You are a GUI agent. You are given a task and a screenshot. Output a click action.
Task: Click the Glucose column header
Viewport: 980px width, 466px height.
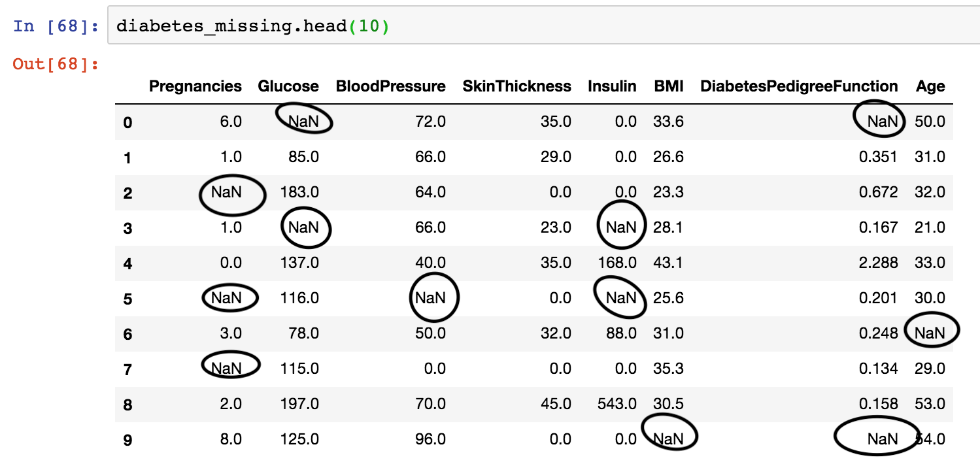[x=288, y=86]
